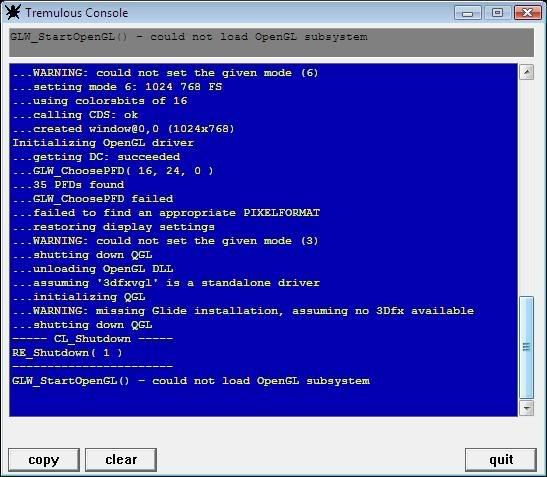Click the vertical scrollbar thumb

(526, 347)
